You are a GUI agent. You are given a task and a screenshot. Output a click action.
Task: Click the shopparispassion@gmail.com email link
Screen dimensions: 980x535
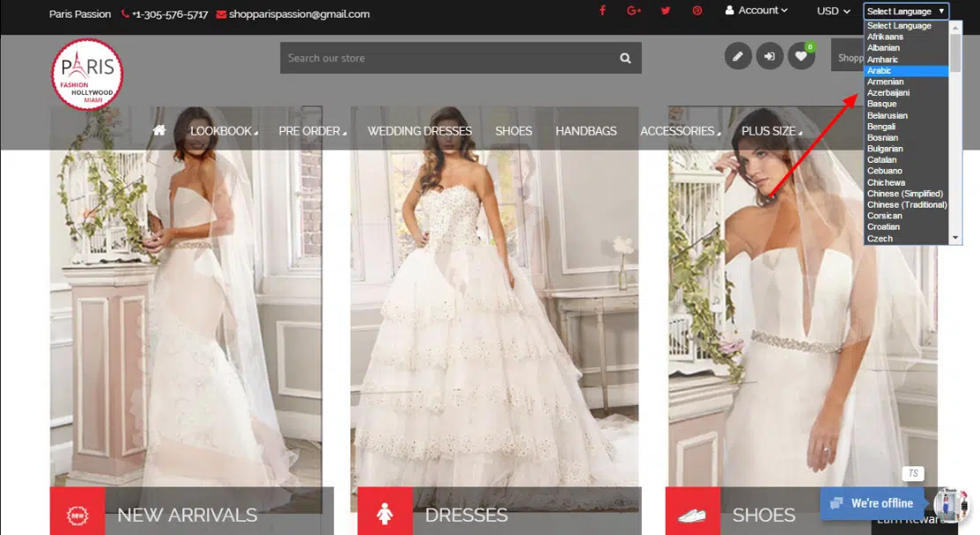click(298, 14)
